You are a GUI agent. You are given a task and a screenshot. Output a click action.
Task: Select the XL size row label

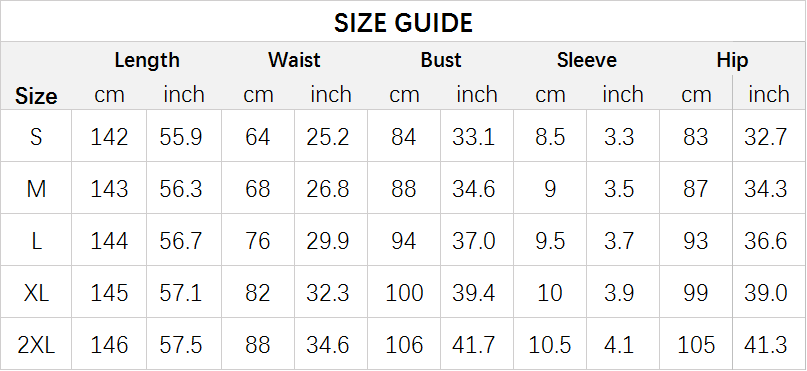tap(36, 293)
